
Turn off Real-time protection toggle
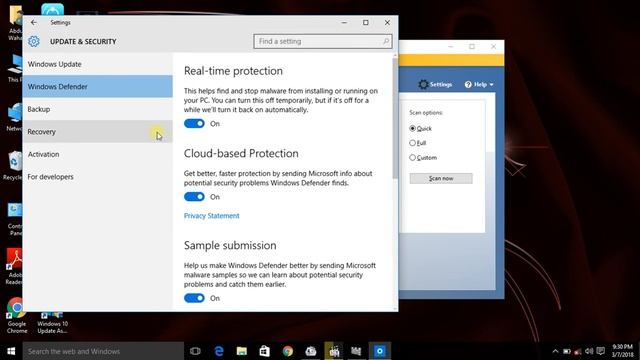pyautogui.click(x=194, y=124)
